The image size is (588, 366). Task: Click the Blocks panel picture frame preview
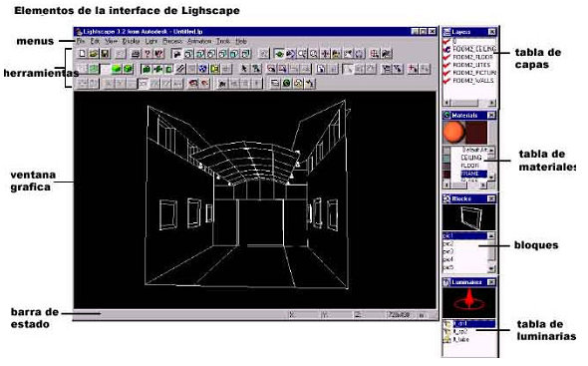pos(468,217)
